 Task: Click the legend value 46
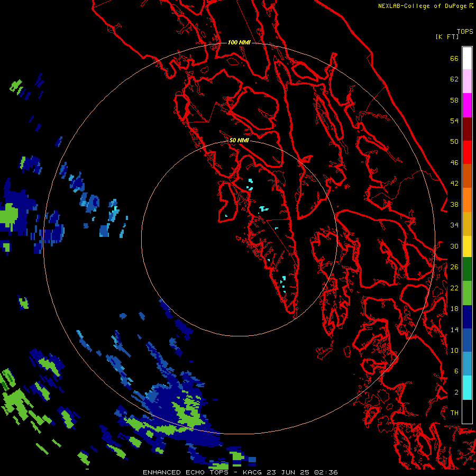(x=454, y=163)
